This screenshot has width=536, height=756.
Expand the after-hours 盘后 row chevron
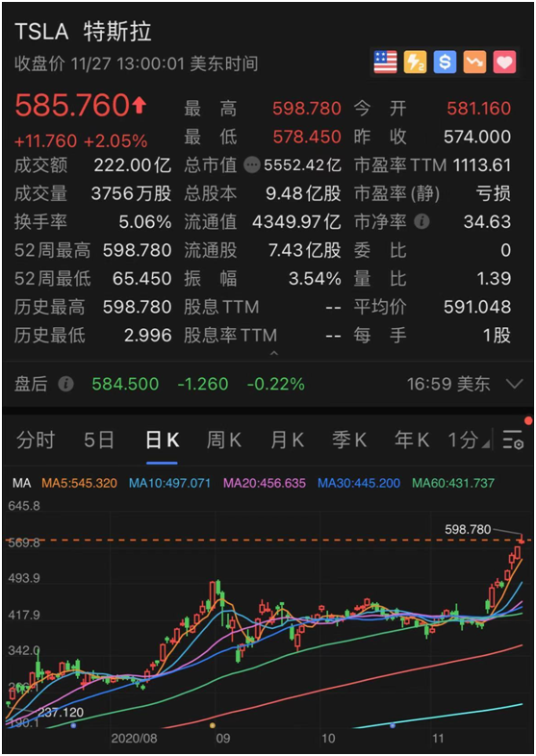(515, 385)
